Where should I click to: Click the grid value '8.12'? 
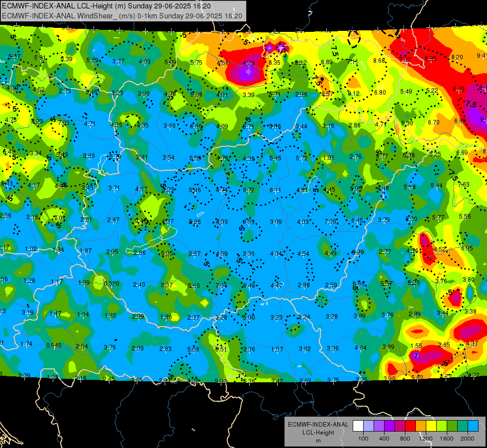354,94
